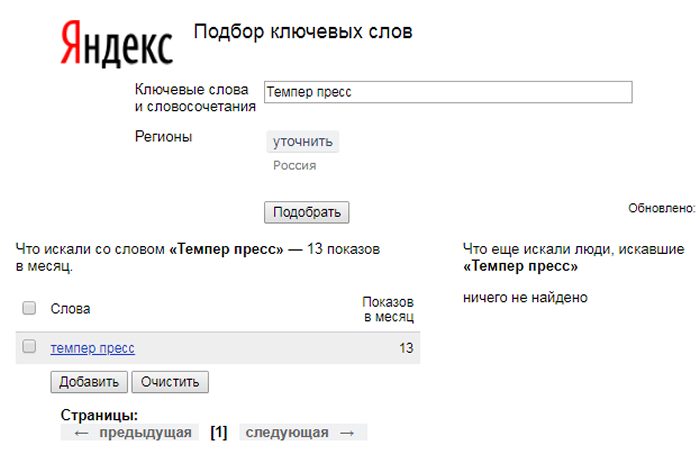
Task: Check the box for темпер пресс row
Action: pos(29,346)
